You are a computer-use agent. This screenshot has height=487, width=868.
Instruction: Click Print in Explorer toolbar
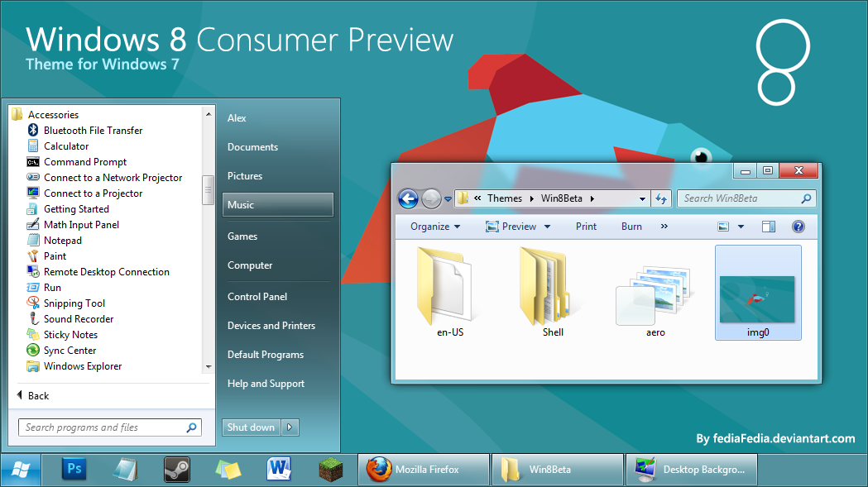(586, 227)
